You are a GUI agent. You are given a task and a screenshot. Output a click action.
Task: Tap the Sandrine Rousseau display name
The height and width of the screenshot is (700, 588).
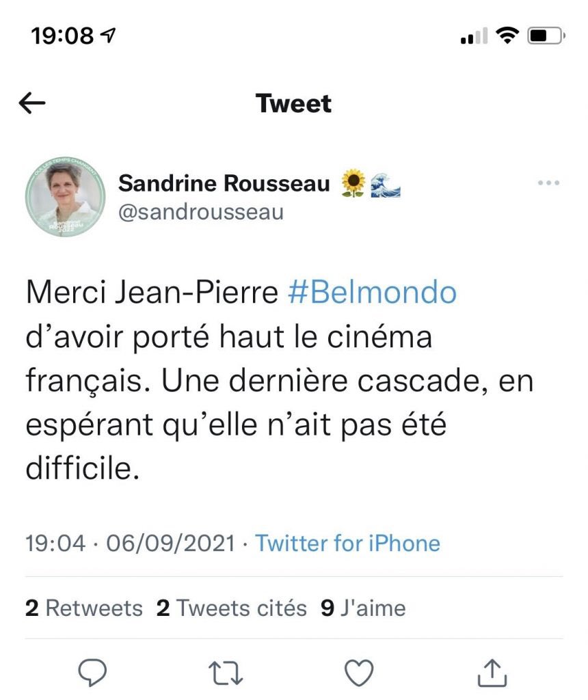pyautogui.click(x=224, y=183)
